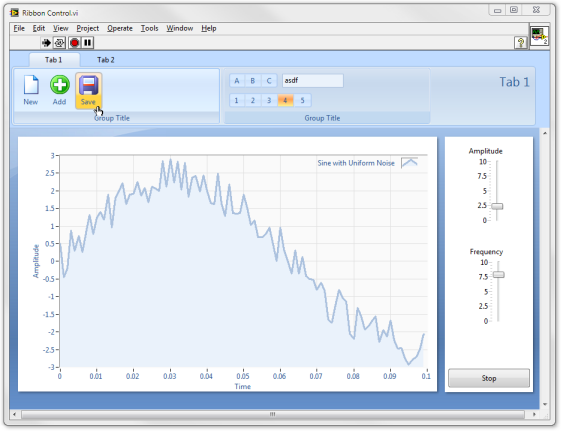Viewport: 561px width, 431px height.
Task: Open the Edit menu
Action: click(39, 28)
